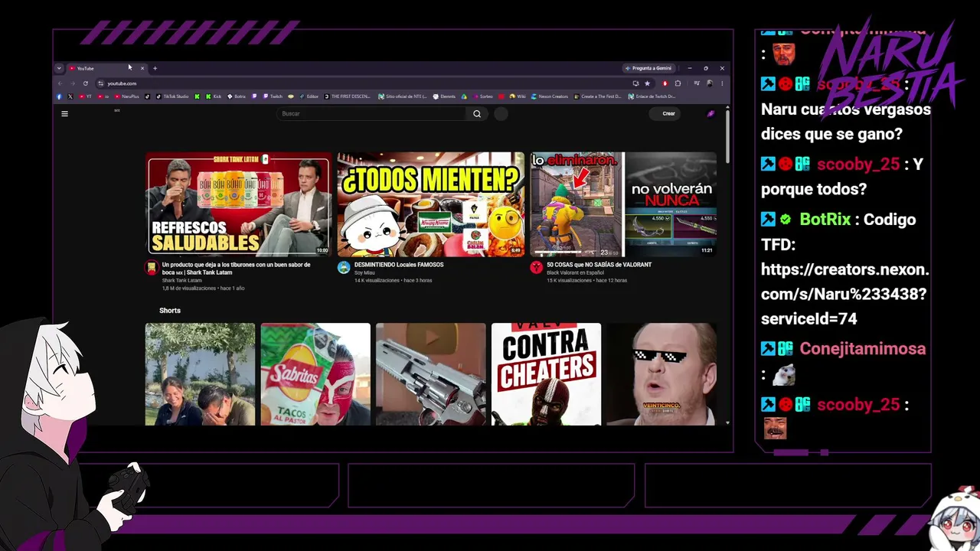980x551 pixels.
Task: Click the round voice search button
Action: [x=501, y=114]
